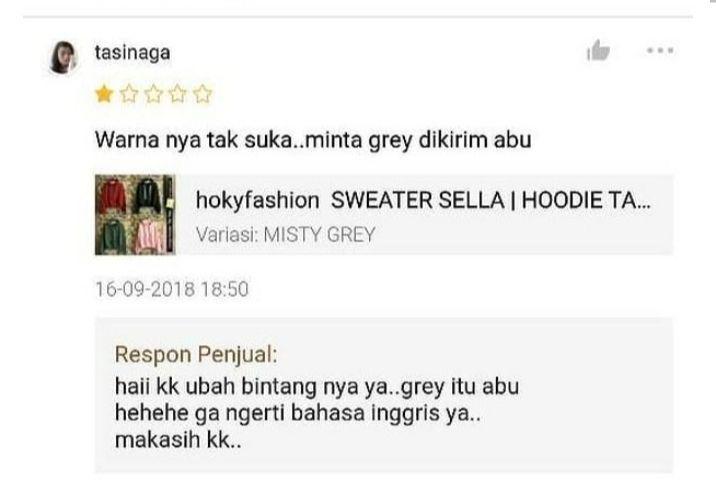
Task: Click the first filled gold star
Action: [x=104, y=94]
